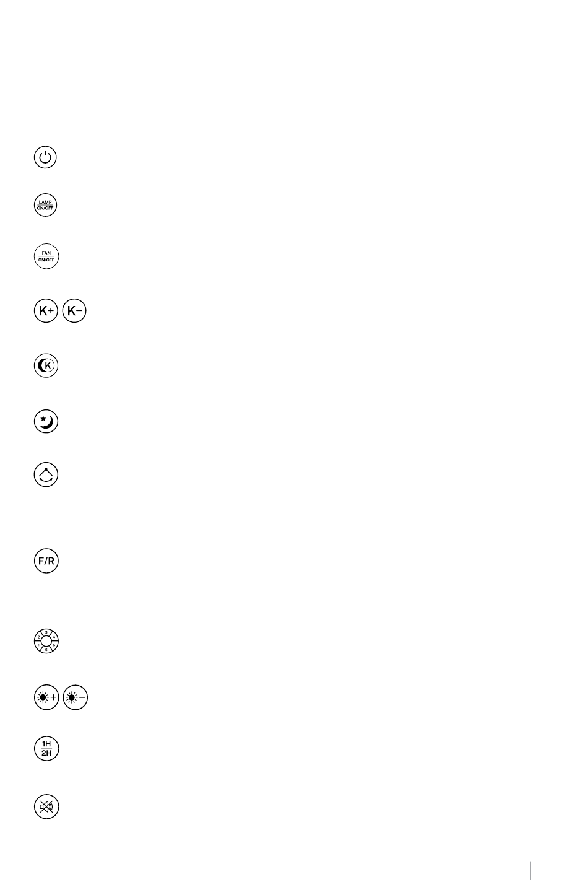This screenshot has height=882, width=588.
Task: Decrease brightness with the sun minus icon
Action: pyautogui.click(x=76, y=697)
